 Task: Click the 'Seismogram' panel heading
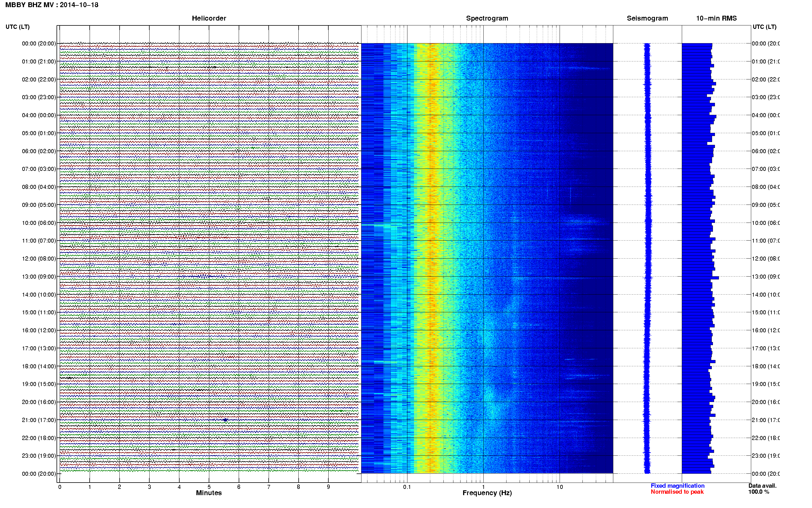coord(647,18)
